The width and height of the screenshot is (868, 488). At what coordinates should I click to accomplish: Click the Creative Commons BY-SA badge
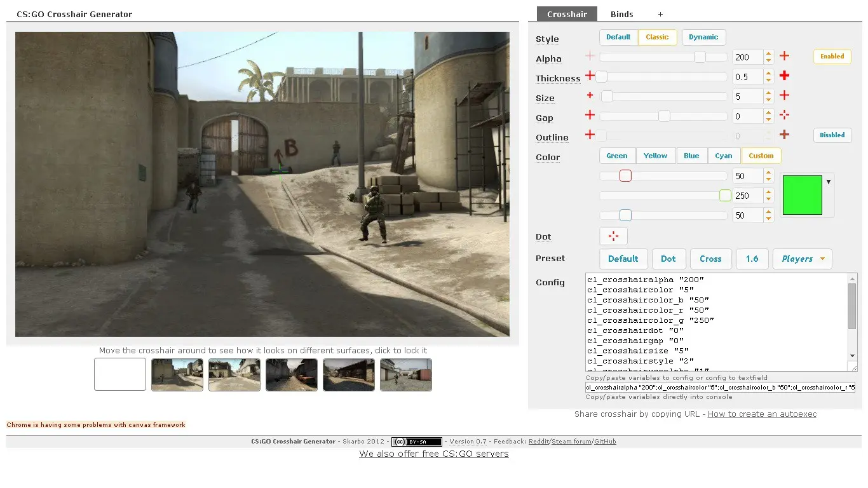pyautogui.click(x=417, y=442)
